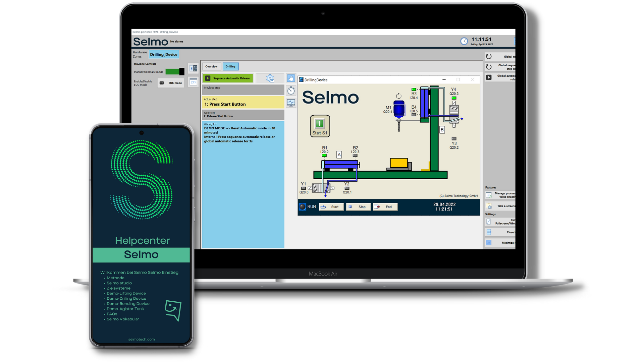Open Methode link on phone

click(115, 278)
